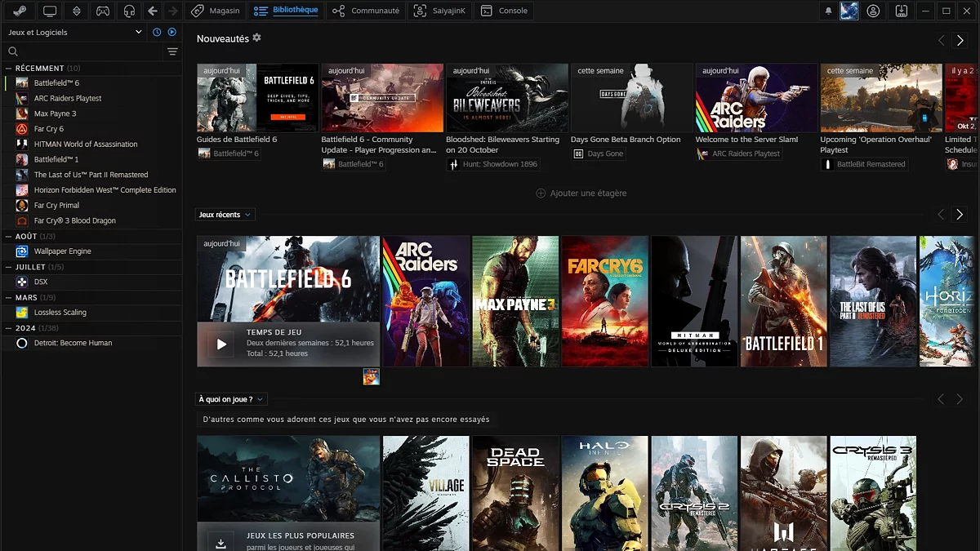Go back with the left arrow

click(x=153, y=11)
